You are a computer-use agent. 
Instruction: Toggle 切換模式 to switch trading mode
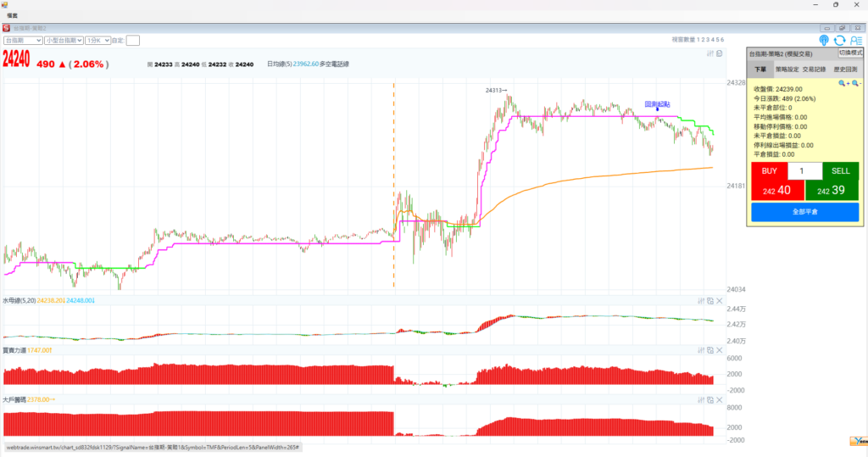849,53
